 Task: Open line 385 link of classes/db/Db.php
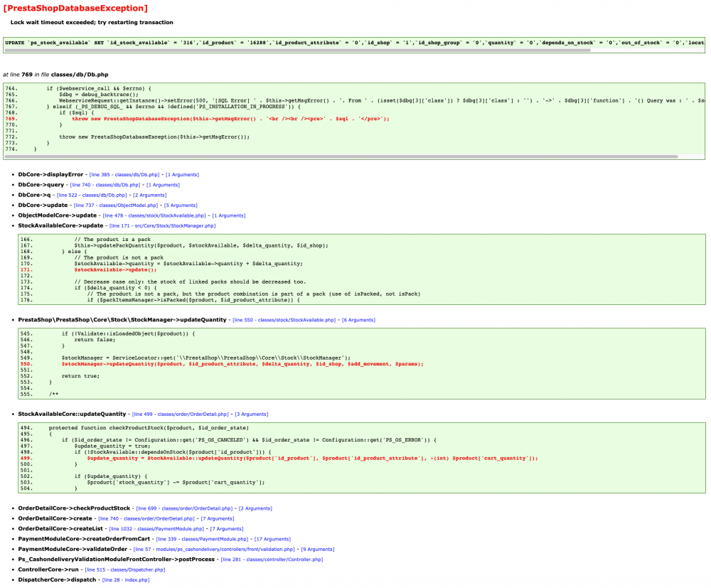click(124, 174)
